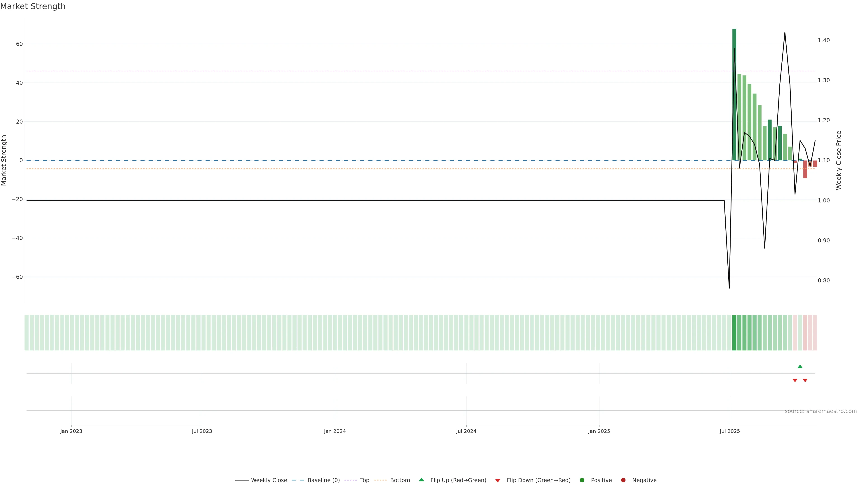Click the Jul 2025 axis label
This screenshot has width=868, height=488.
tap(730, 431)
